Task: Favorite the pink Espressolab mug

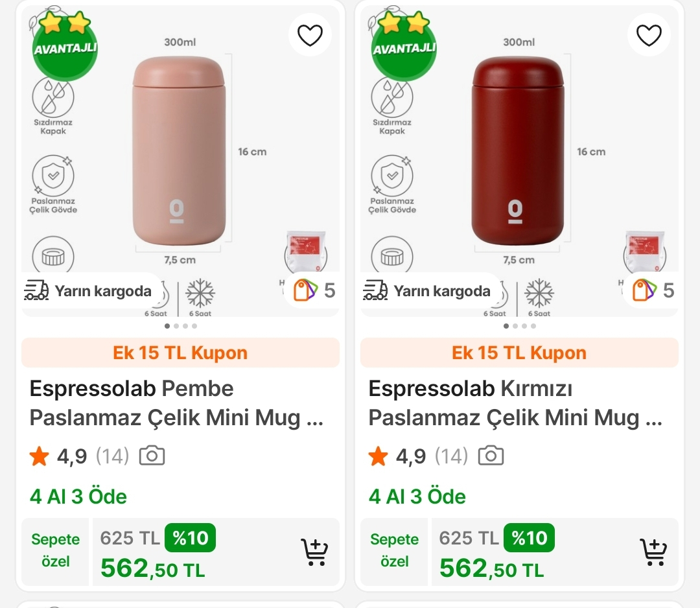Action: (310, 35)
